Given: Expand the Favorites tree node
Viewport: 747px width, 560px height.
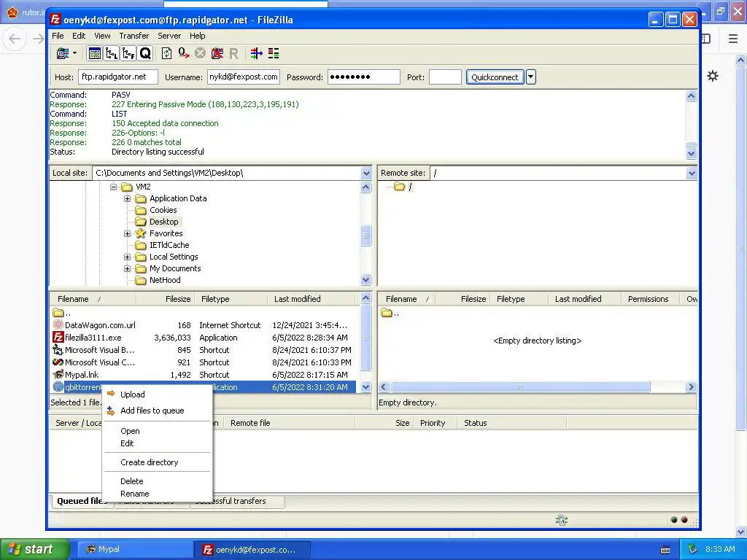Looking at the screenshot, I should pos(127,233).
